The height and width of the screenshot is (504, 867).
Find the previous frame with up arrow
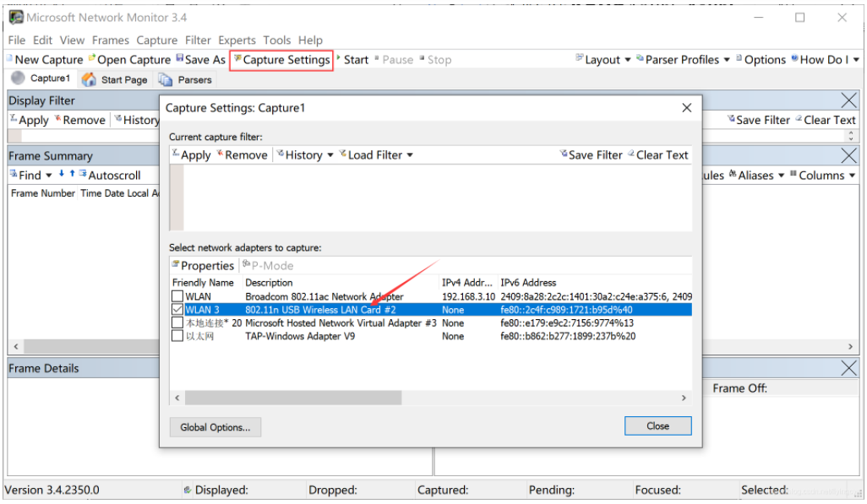72,174
